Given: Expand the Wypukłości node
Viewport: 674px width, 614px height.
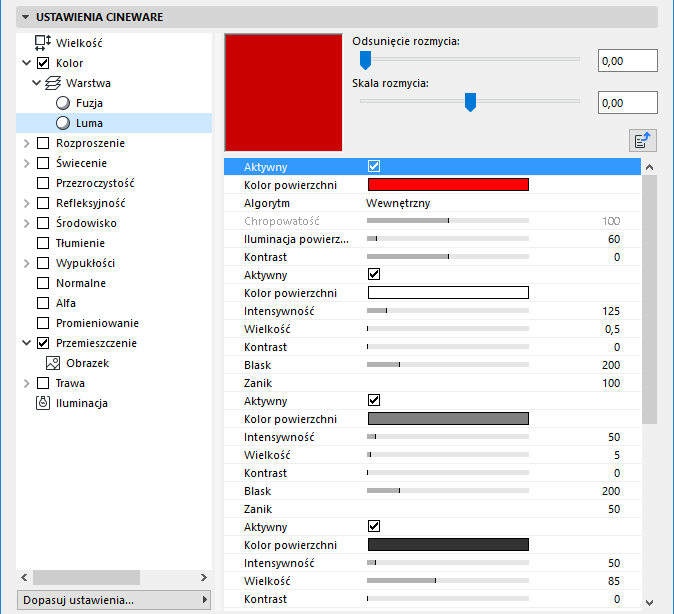Looking at the screenshot, I should 27,263.
